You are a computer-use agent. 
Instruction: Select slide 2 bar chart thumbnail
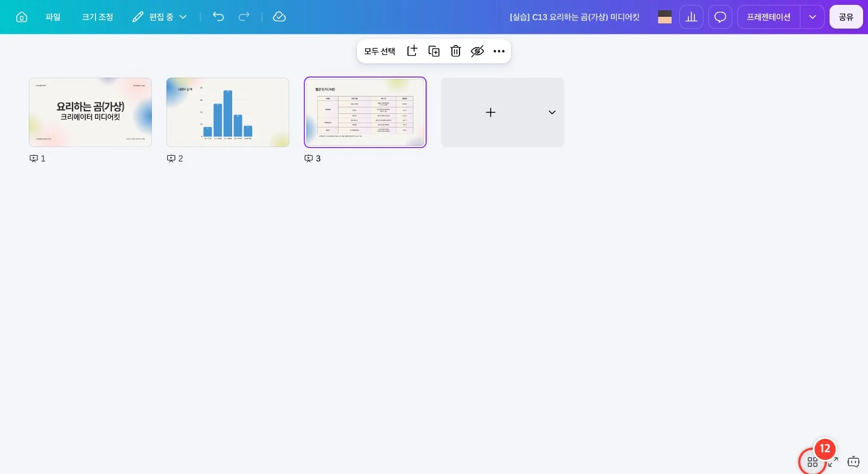tap(228, 112)
